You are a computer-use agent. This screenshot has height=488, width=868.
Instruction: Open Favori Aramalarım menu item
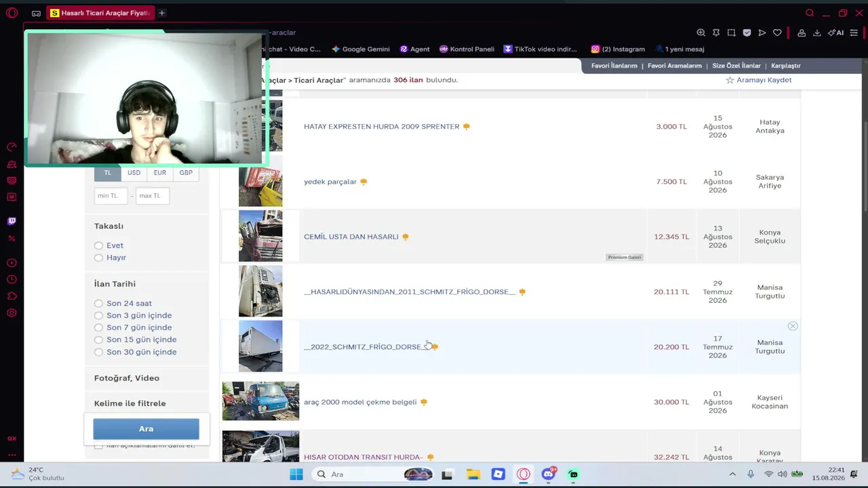(675, 66)
